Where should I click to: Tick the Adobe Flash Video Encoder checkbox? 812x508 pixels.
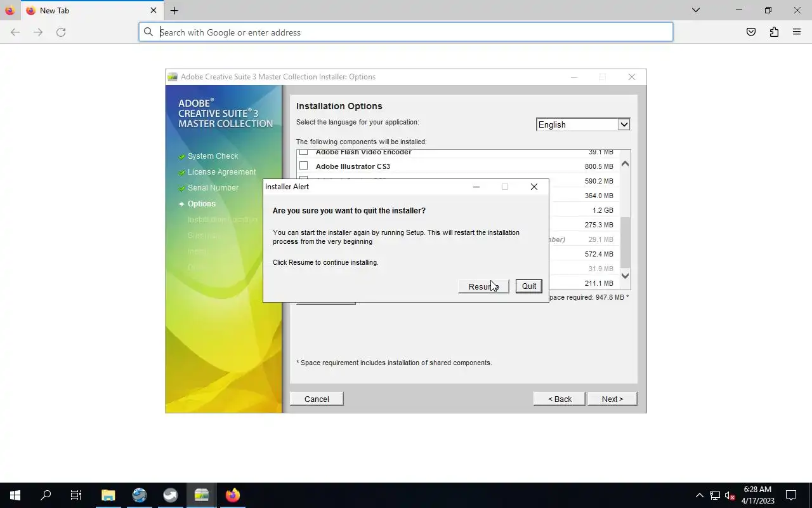(x=303, y=152)
